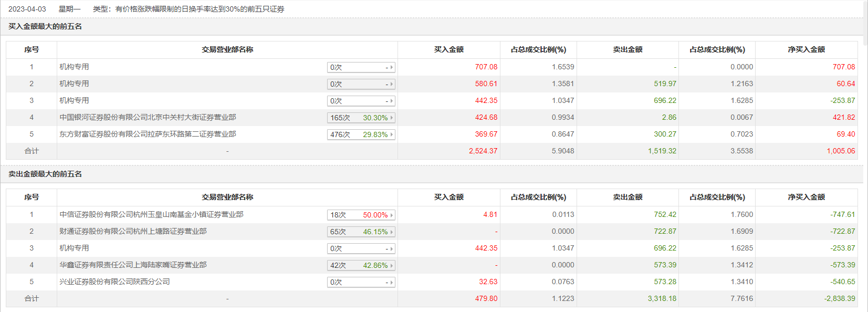Click 净买入金额 header in the sell table
The width and height of the screenshot is (868, 312).
(806, 197)
